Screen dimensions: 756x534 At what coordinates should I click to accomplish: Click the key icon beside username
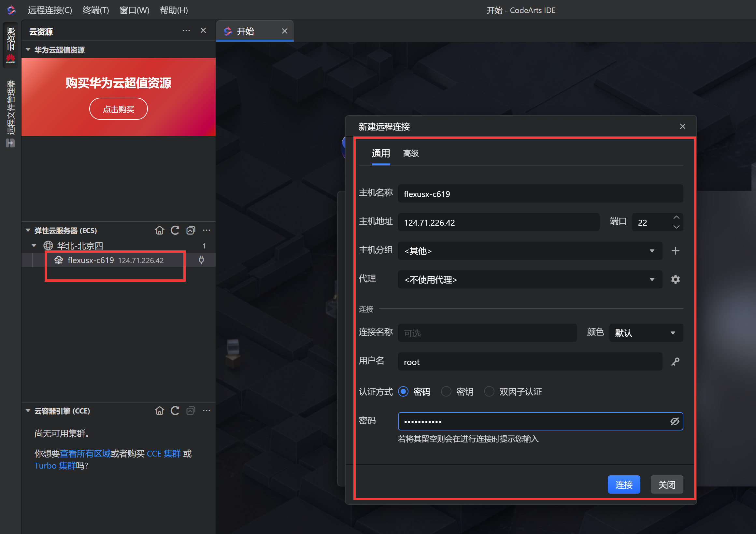click(x=675, y=362)
